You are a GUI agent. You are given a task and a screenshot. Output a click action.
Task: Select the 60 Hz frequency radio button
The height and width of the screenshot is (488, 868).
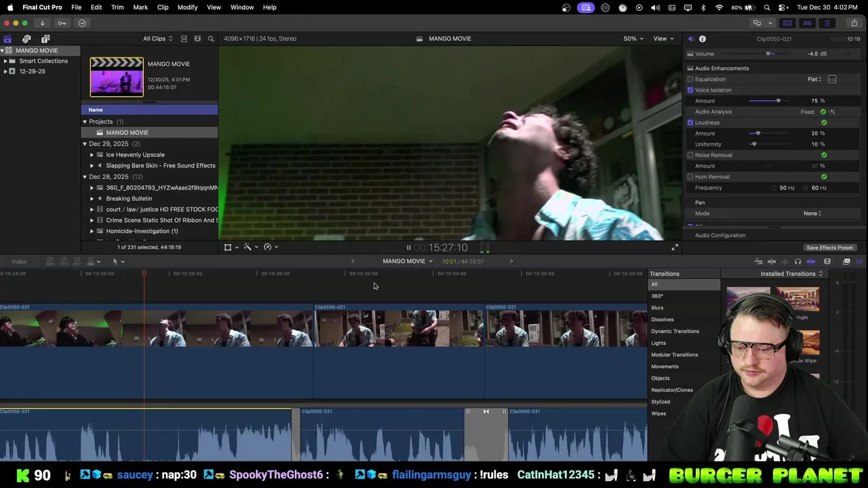(x=806, y=188)
